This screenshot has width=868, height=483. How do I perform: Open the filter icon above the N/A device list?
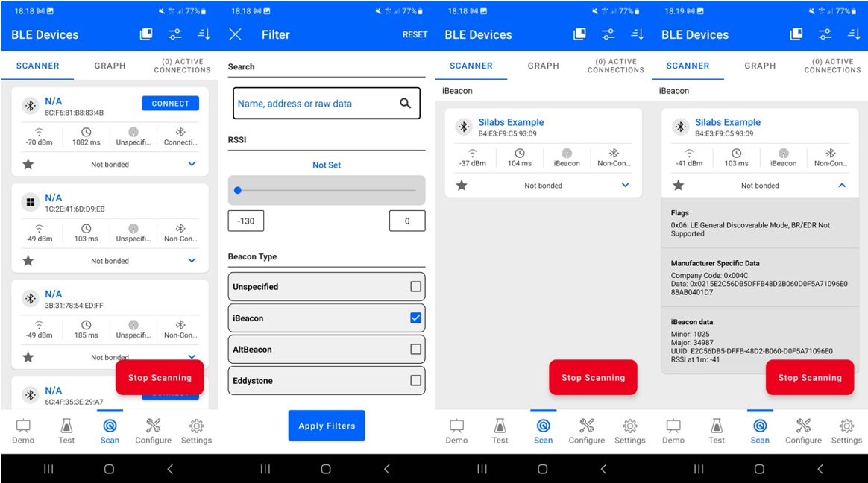coord(175,34)
